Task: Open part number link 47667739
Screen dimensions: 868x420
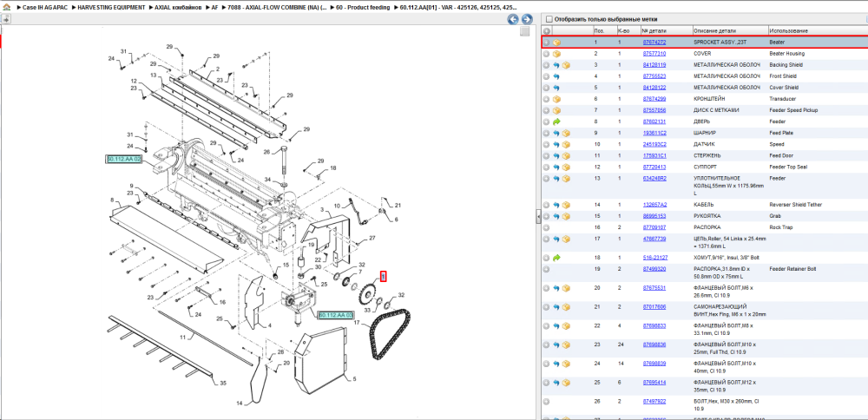Action: coord(654,239)
